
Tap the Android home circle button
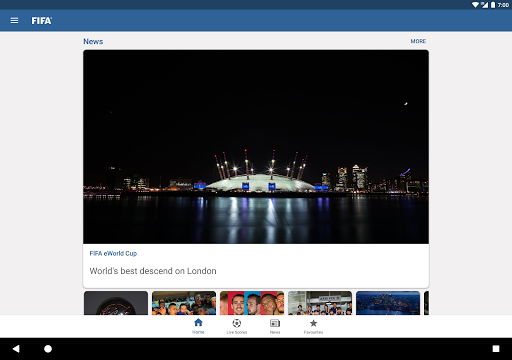coord(48,349)
